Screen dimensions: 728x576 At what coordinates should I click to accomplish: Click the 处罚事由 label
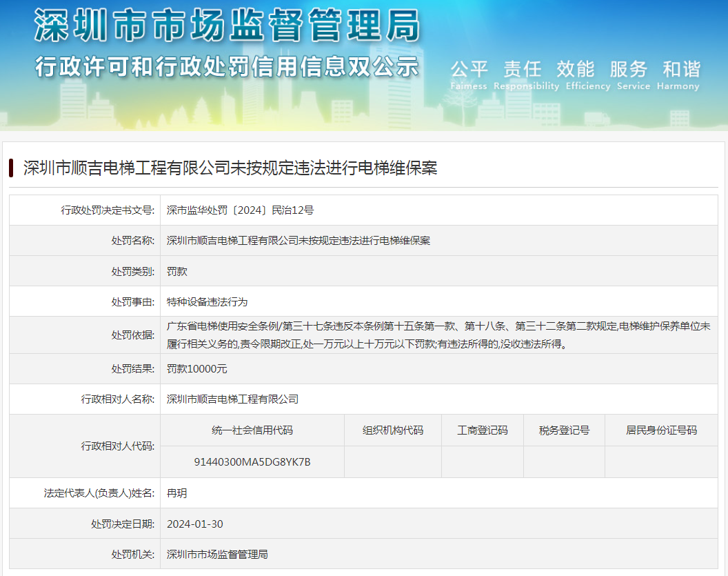133,302
